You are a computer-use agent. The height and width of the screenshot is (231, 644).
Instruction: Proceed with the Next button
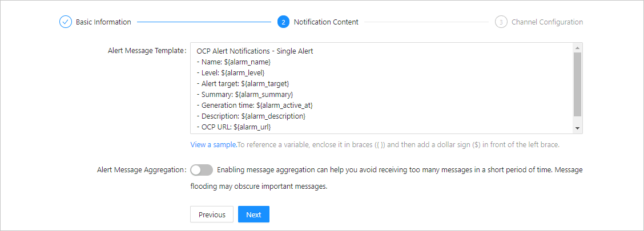click(x=253, y=214)
